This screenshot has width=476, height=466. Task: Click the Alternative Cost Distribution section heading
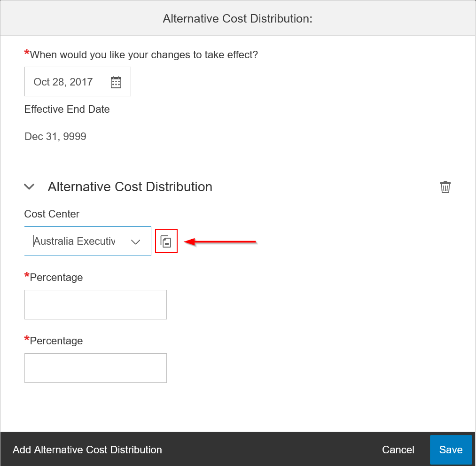(x=130, y=186)
